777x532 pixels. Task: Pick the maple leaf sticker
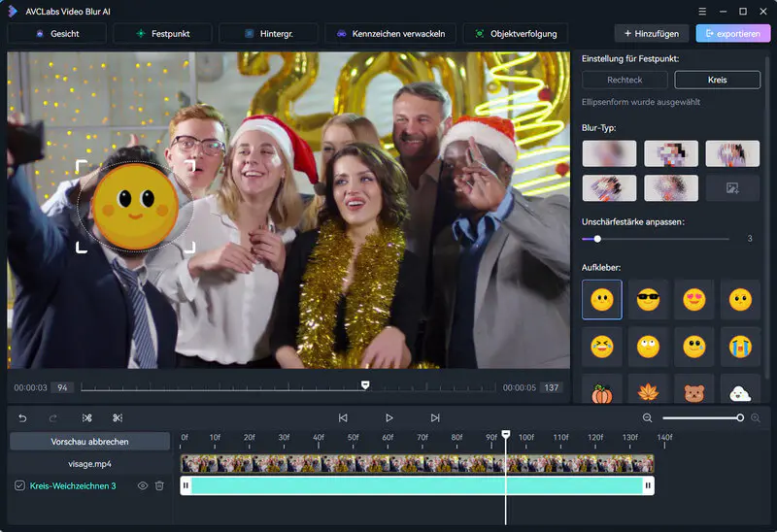pos(648,391)
